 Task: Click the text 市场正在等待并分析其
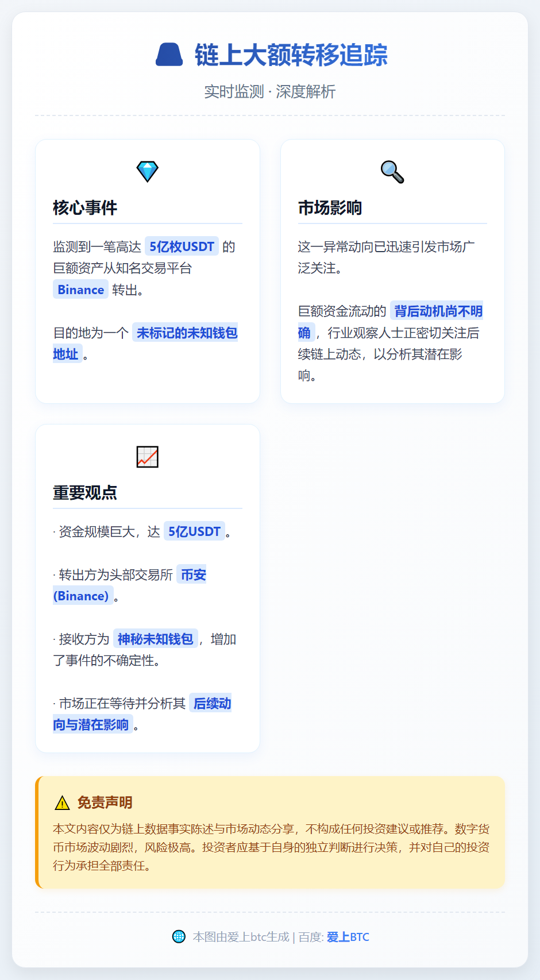(x=122, y=704)
